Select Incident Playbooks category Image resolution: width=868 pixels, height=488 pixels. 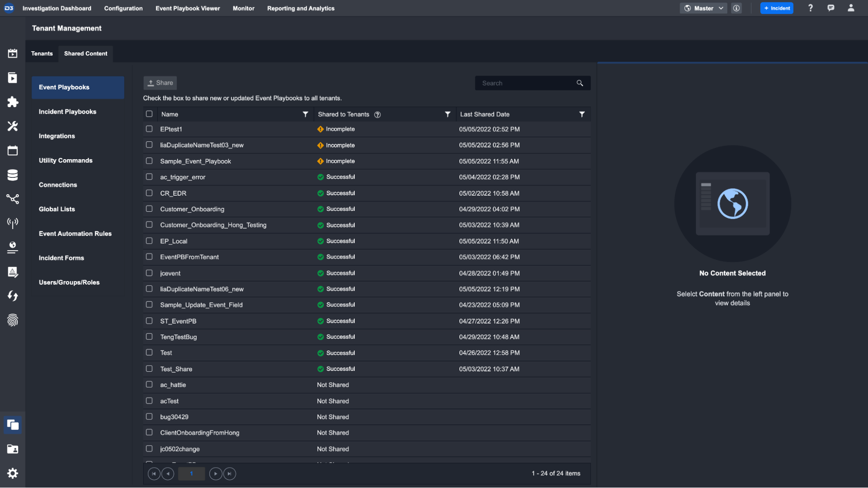[78, 112]
